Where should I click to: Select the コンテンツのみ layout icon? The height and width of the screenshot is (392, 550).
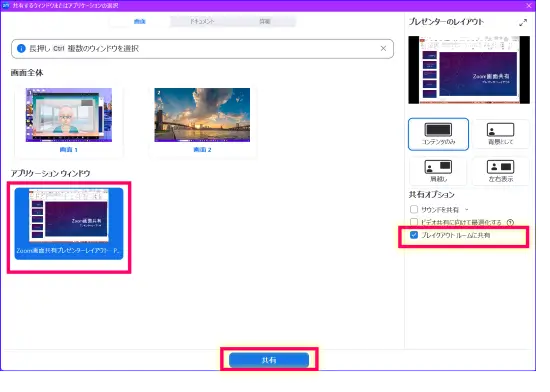click(438, 134)
